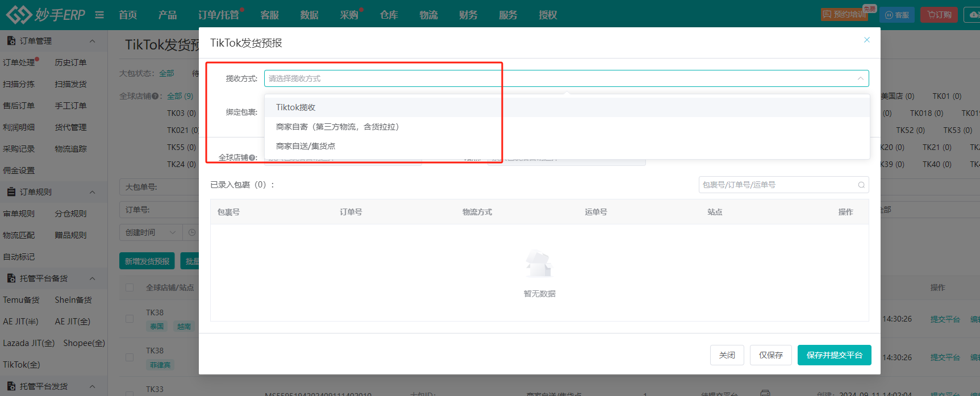Viewport: 980px width, 396px height.
Task: Tick the checkbox for TK38 泰国 row
Action: [x=130, y=319]
